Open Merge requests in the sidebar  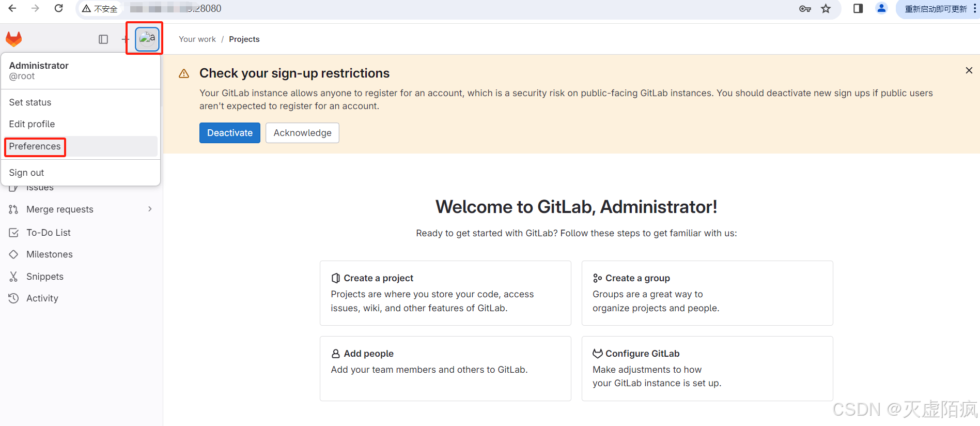[81, 209]
